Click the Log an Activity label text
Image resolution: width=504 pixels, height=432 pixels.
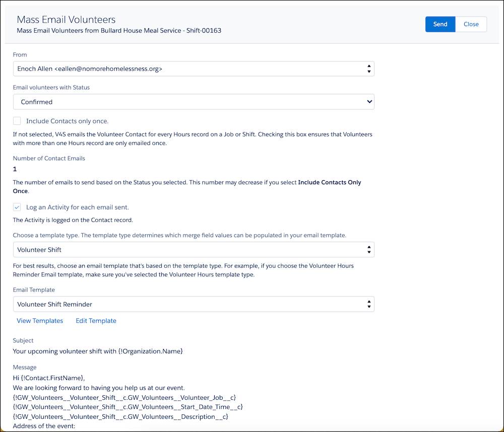(77, 207)
